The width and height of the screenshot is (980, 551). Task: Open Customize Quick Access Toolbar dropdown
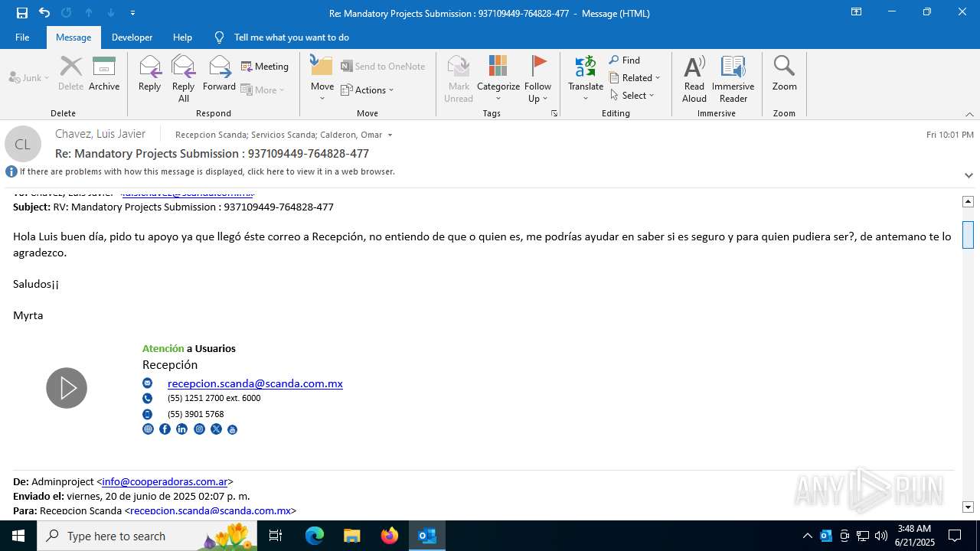click(132, 13)
